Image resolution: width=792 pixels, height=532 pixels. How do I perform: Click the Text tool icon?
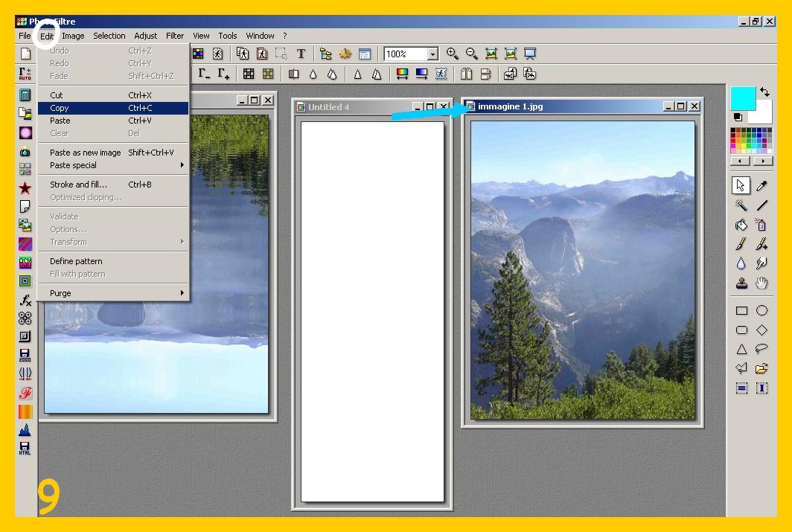coord(301,54)
